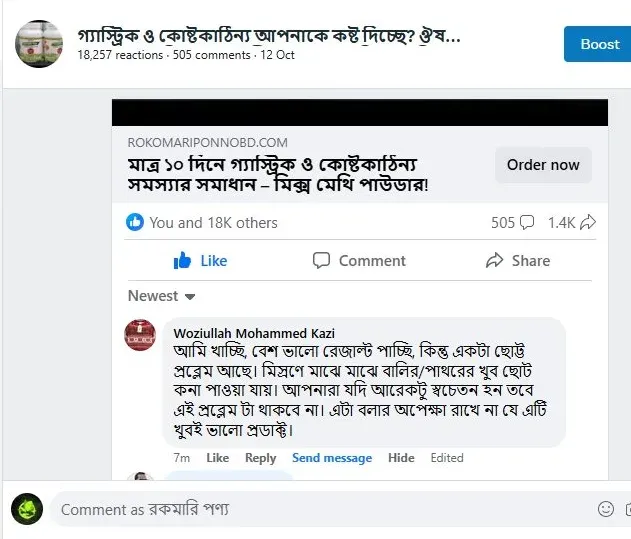Click Woziullah Mohammed Kazi's profile picture
Viewport: 631px width, 539px height.
coord(140,335)
